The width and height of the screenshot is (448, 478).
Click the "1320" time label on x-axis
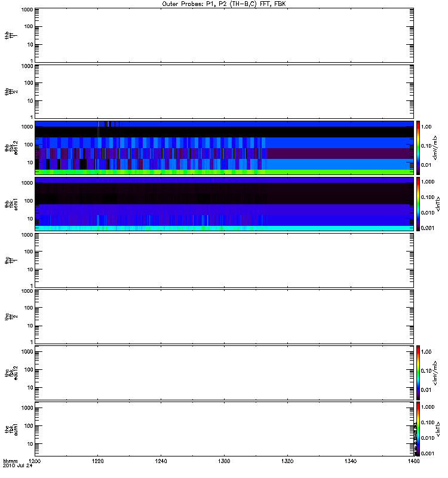click(x=287, y=461)
